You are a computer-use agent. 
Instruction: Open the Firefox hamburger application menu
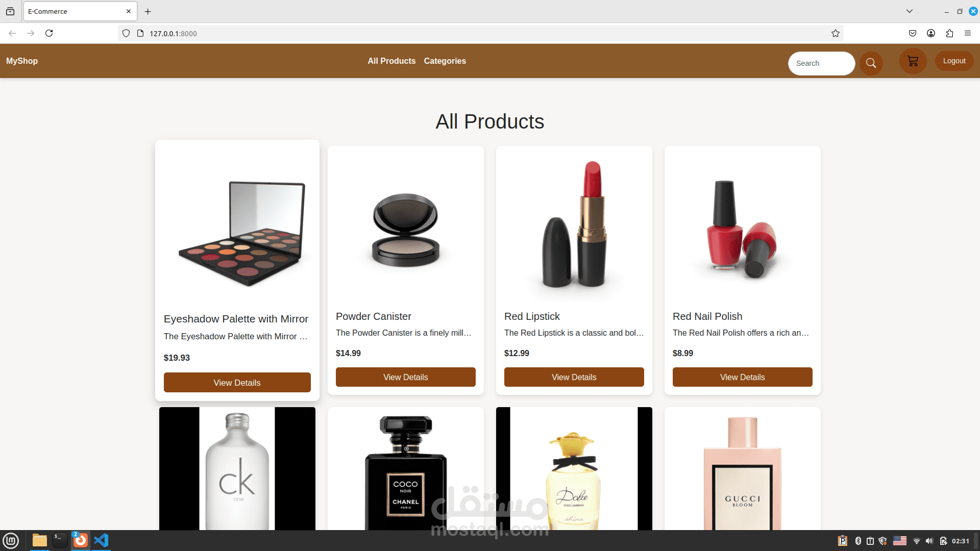(x=968, y=33)
